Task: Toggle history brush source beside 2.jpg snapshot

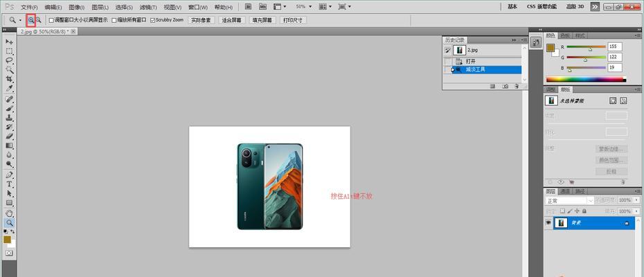Action: (x=447, y=50)
